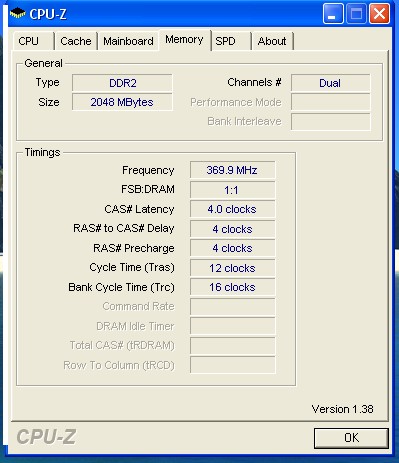Click the RAS# to CAS# Delay value
Image resolution: width=399 pixels, height=463 pixels.
(232, 229)
